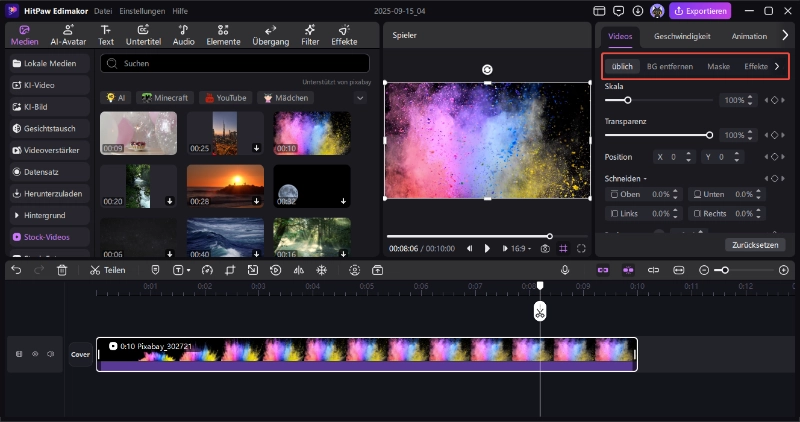Click the Zurücksetzen button

[755, 245]
